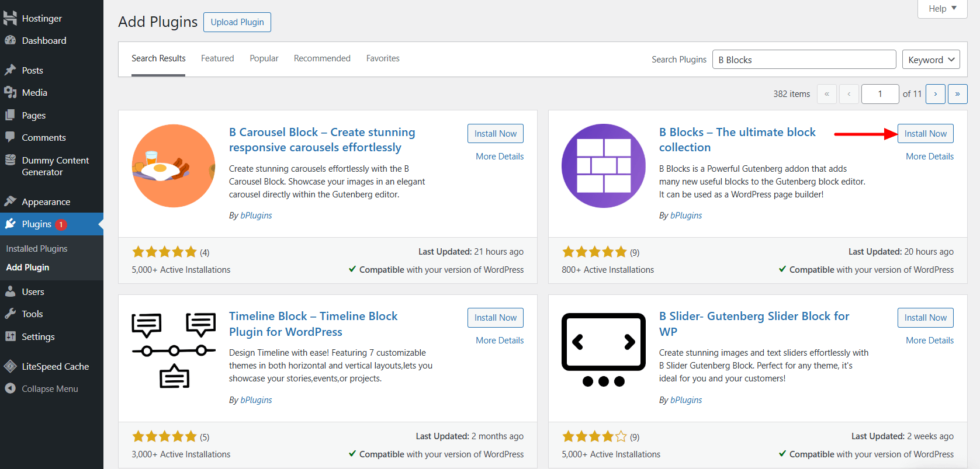980x469 pixels.
Task: Click the Tools wrench icon
Action: (10, 314)
